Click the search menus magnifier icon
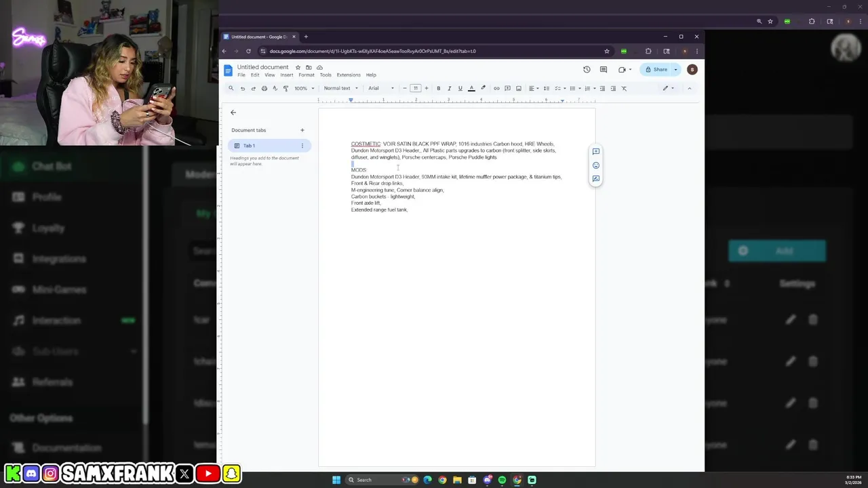868x488 pixels. click(231, 88)
